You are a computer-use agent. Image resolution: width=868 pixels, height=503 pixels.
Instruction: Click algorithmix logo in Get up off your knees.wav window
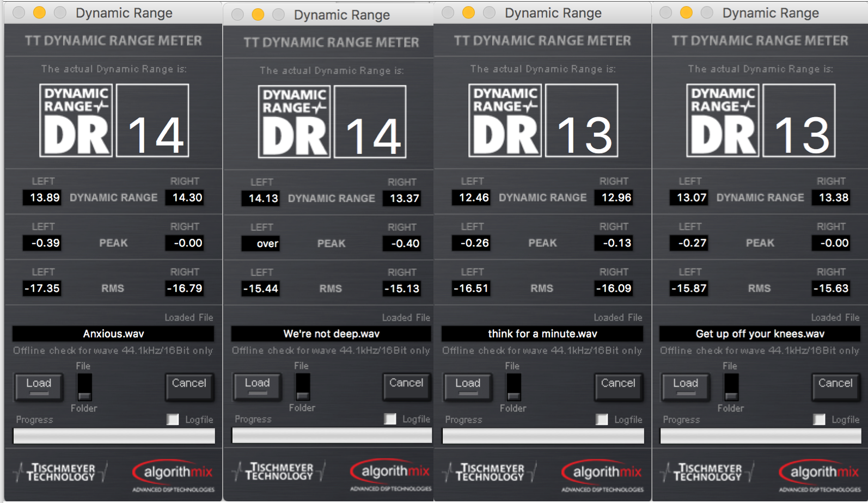[820, 473]
